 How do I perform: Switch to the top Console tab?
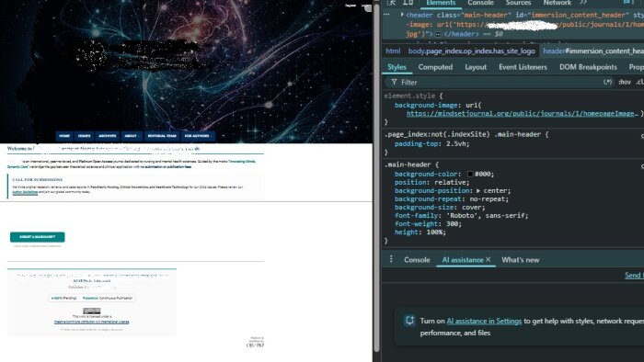480,3
